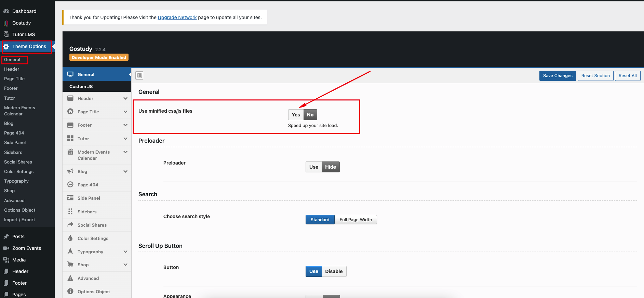Viewport: 644px width, 298px height.
Task: Click the Typography letter icon
Action: pyautogui.click(x=70, y=251)
